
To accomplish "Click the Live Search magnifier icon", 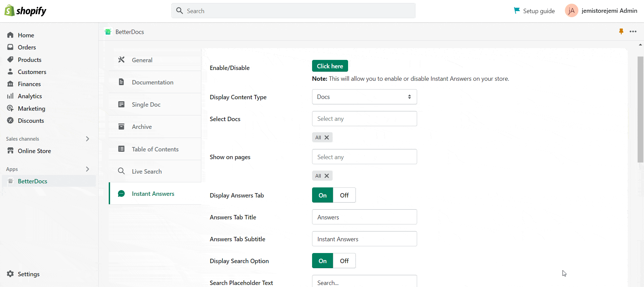I will [x=122, y=171].
